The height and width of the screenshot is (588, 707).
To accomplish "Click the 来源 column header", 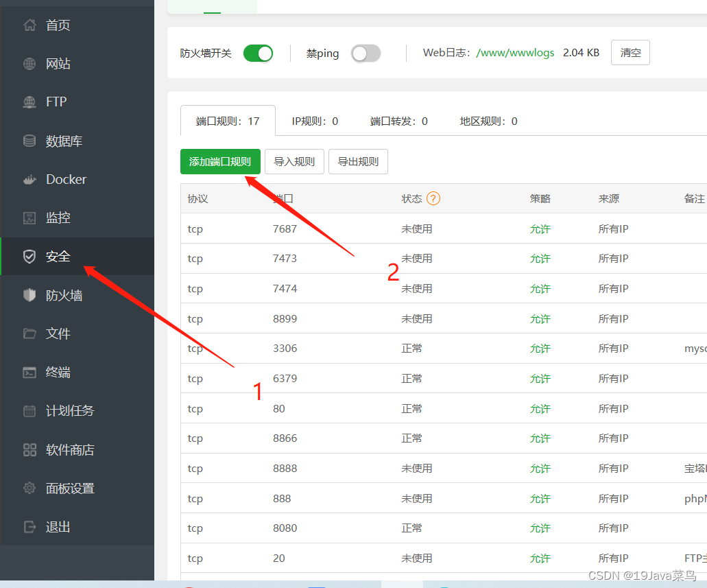I will point(609,198).
